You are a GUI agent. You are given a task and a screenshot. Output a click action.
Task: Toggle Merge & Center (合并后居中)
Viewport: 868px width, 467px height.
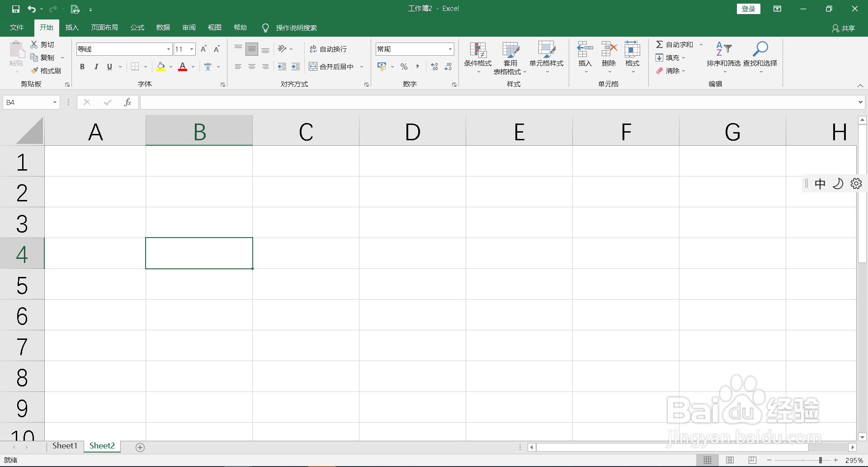(332, 67)
